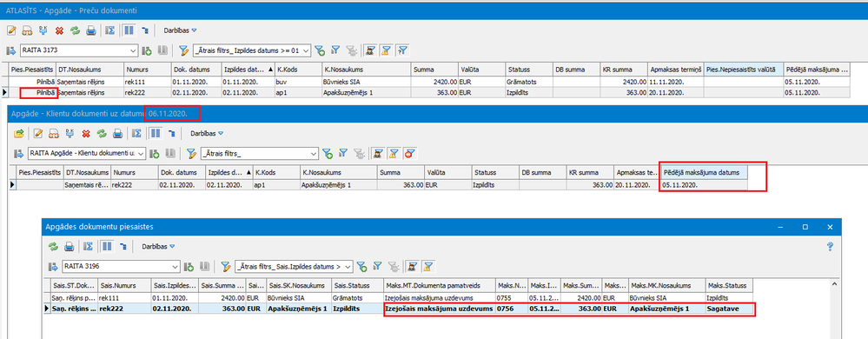Toggle the columns view button in Klientu dokumenti toolbar
The height and width of the screenshot is (339, 868).
pos(156,133)
